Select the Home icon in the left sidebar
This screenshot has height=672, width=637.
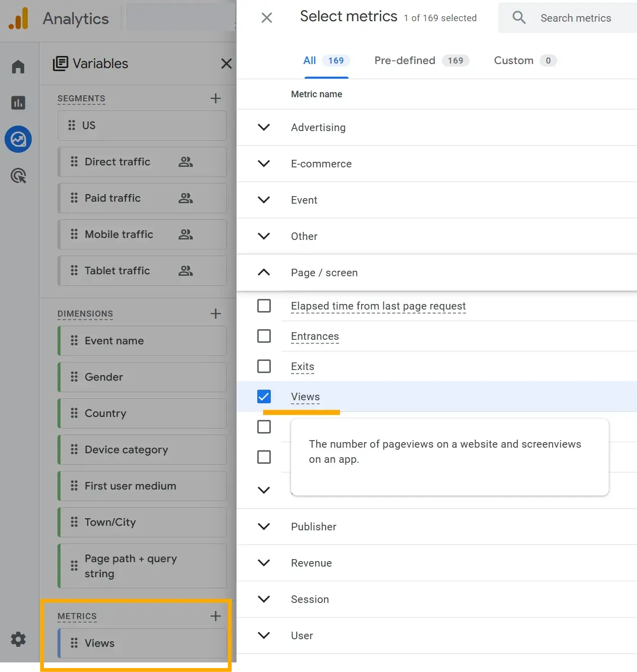click(x=18, y=66)
